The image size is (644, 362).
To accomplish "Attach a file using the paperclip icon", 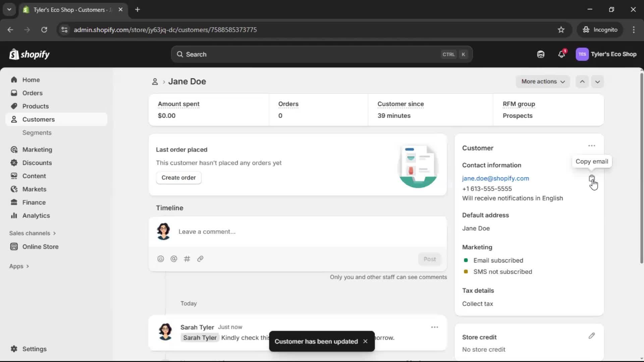I will click(200, 259).
